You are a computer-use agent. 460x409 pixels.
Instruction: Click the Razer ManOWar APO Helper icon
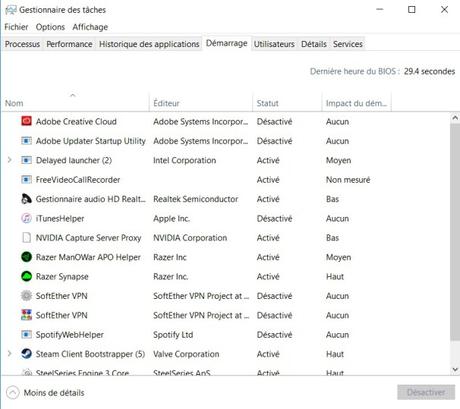click(26, 257)
